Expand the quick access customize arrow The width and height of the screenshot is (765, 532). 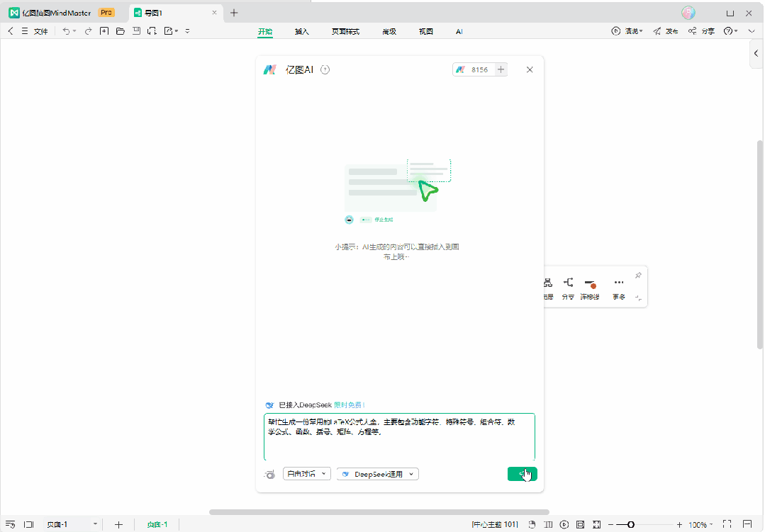click(x=187, y=31)
